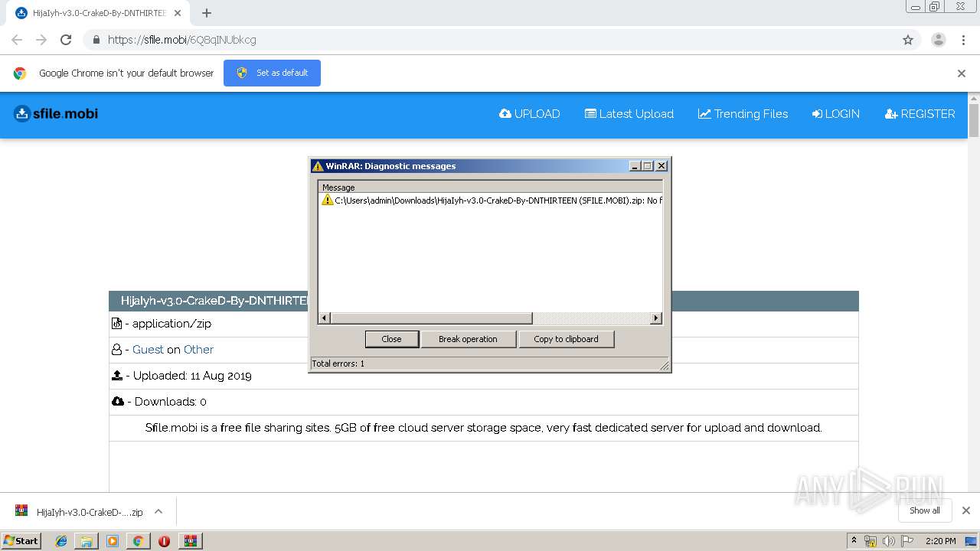This screenshot has width=980, height=551.
Task: Click the page vertical scrollbar thumb
Action: point(974,120)
